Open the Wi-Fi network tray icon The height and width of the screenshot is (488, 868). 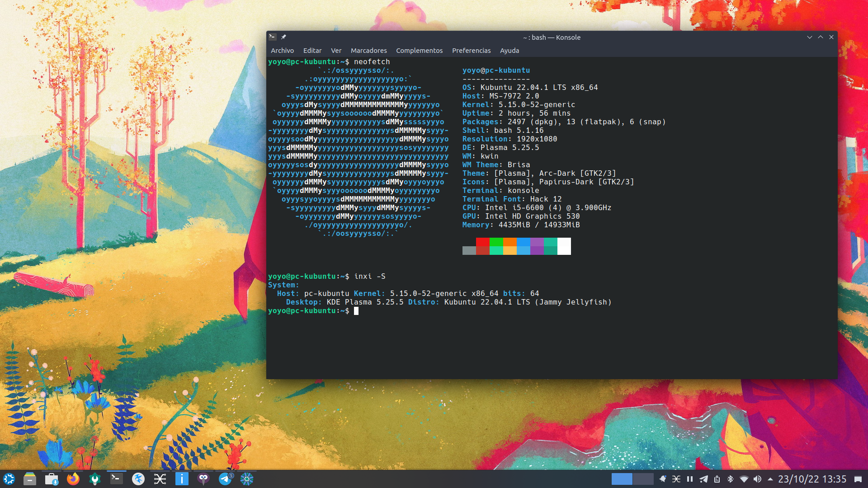[x=744, y=479]
